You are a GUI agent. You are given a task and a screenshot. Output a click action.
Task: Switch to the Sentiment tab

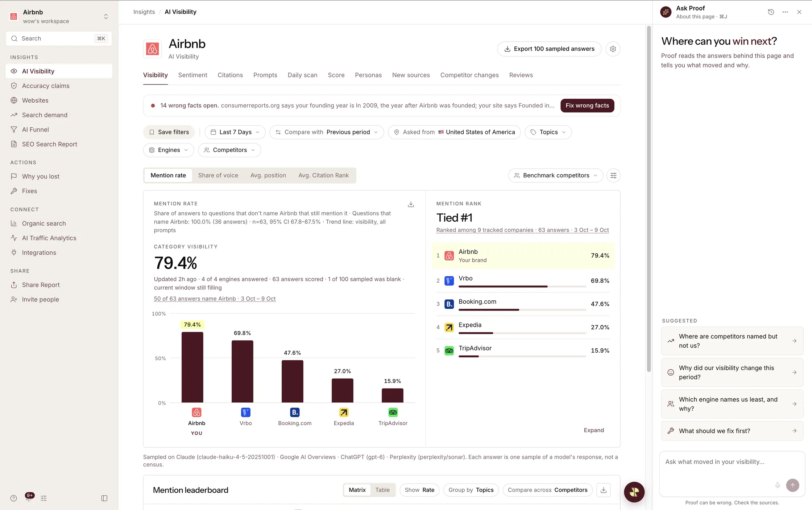192,75
